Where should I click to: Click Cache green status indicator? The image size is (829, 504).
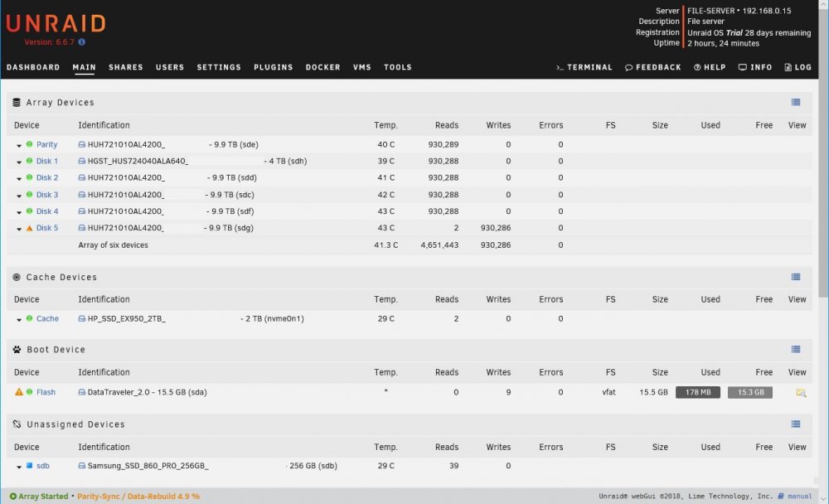[x=30, y=318]
